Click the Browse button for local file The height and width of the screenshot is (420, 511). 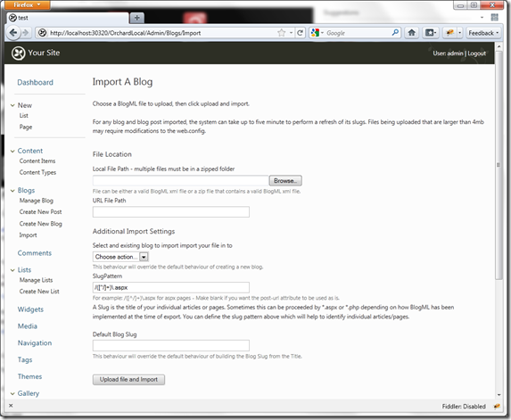pyautogui.click(x=285, y=180)
